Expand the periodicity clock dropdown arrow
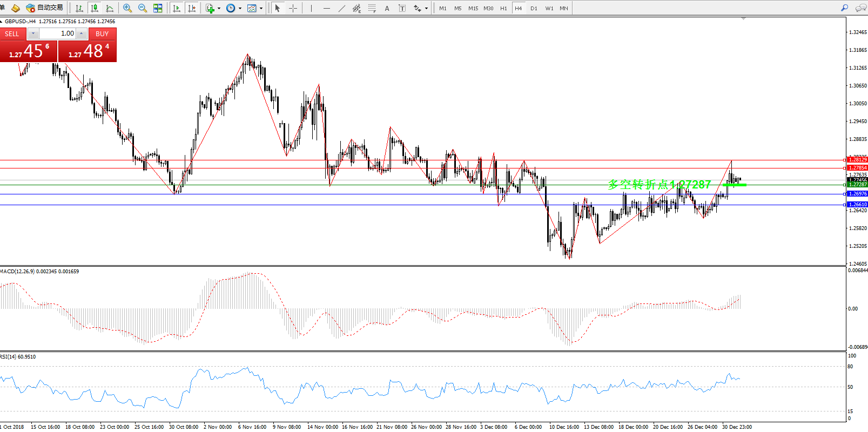868x432 pixels. point(240,9)
